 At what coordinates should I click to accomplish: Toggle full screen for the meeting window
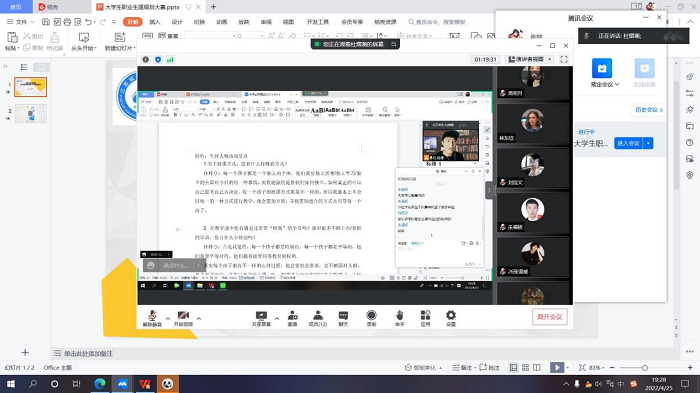click(x=564, y=59)
